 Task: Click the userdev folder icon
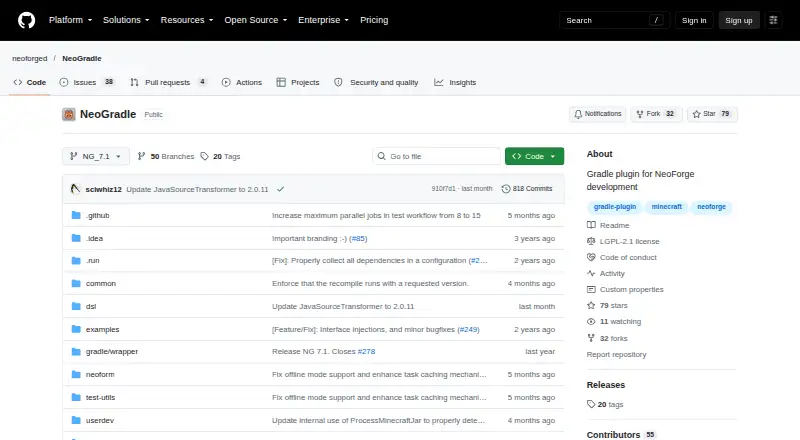coord(76,420)
